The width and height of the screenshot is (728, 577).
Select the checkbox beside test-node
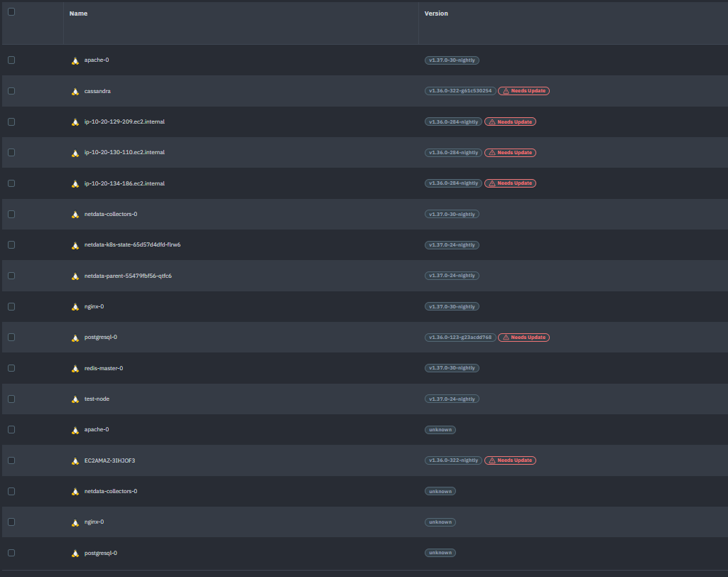11,399
